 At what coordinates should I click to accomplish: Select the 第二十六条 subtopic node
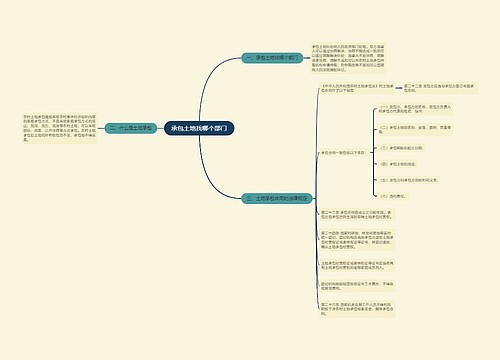(x=357, y=309)
